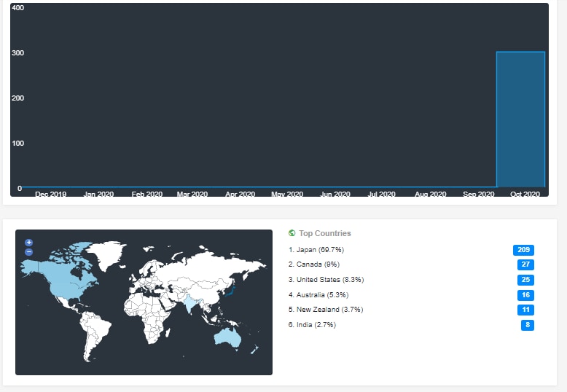This screenshot has width=567, height=392.
Task: Click the 8 badge for India
Action: pos(527,325)
